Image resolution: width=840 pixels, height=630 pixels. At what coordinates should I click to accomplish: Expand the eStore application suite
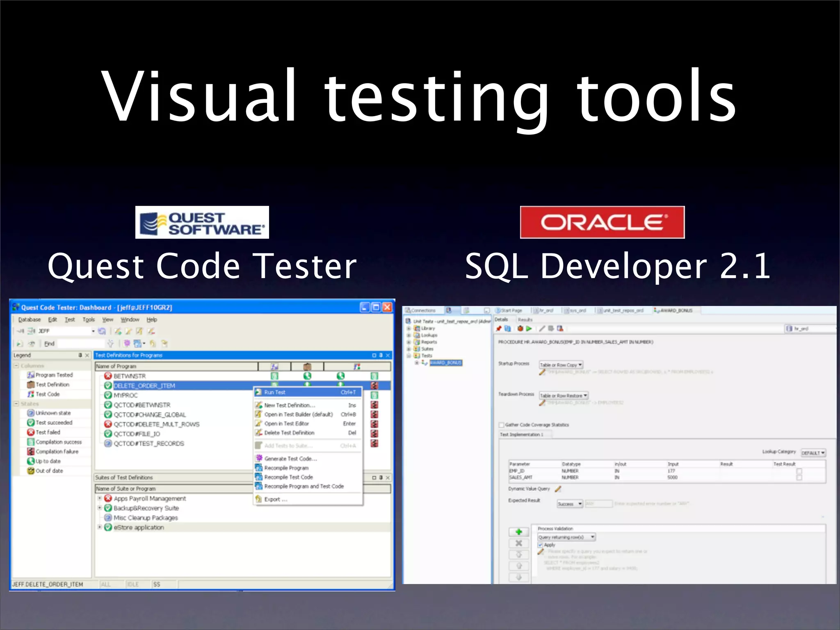pos(100,527)
